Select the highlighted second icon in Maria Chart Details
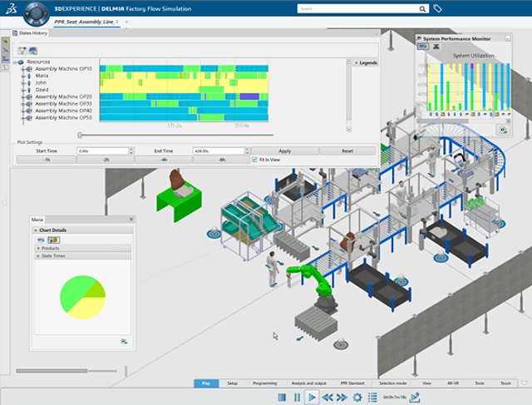 (53, 240)
